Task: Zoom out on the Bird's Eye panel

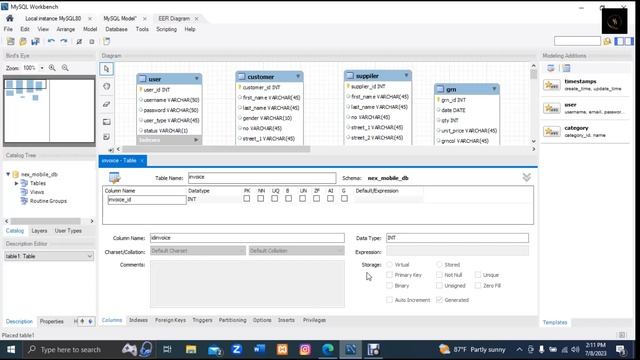Action: click(x=65, y=68)
